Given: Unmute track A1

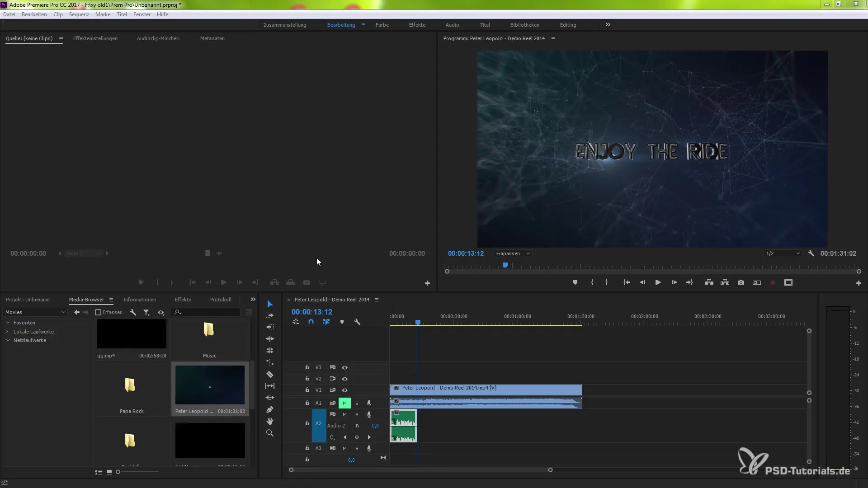Looking at the screenshot, I should pyautogui.click(x=344, y=403).
